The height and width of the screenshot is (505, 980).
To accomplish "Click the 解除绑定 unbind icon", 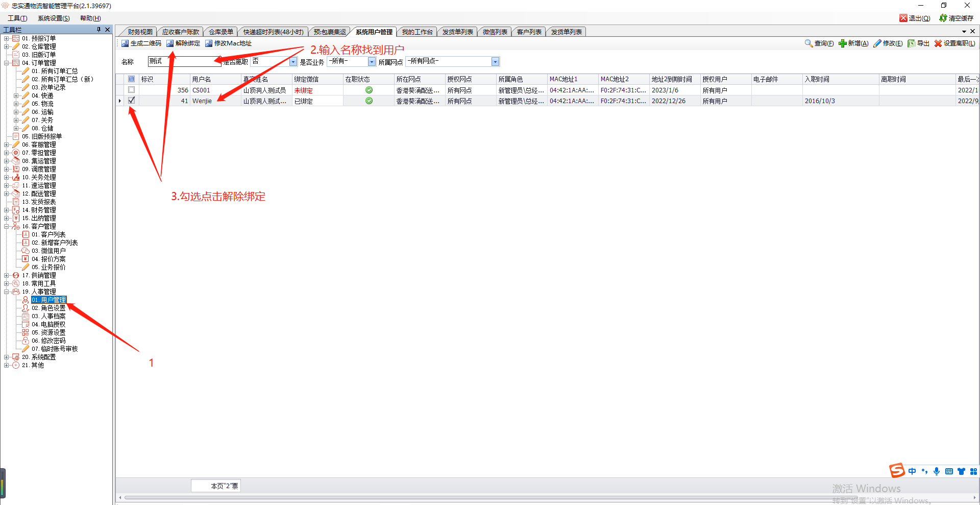I will [x=170, y=43].
